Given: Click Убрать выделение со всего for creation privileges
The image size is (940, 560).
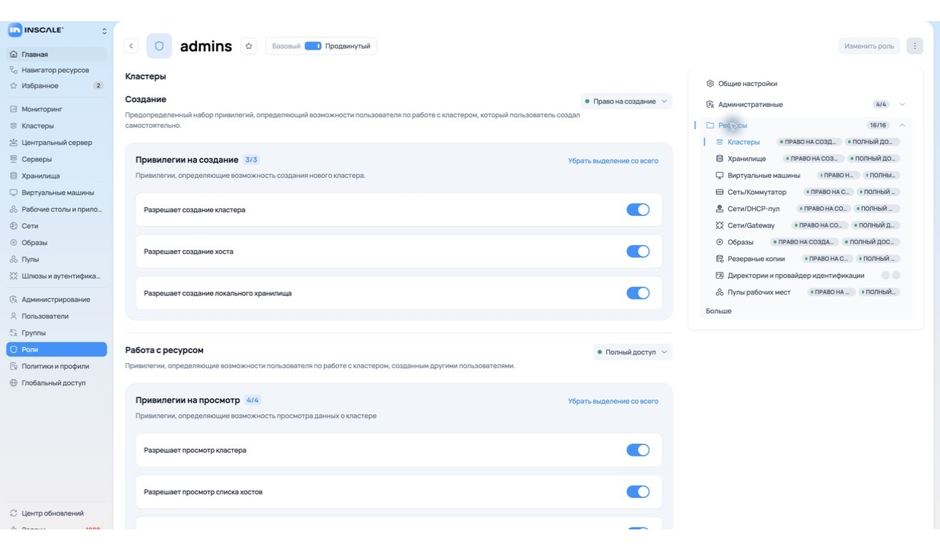Looking at the screenshot, I should [613, 160].
